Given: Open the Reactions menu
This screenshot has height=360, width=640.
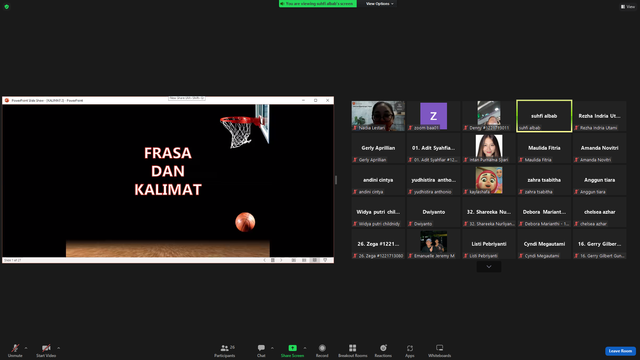Looking at the screenshot, I should 383,350.
